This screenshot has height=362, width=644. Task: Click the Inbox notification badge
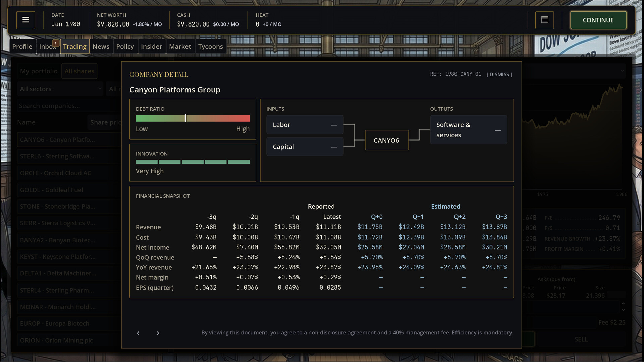[56, 43]
